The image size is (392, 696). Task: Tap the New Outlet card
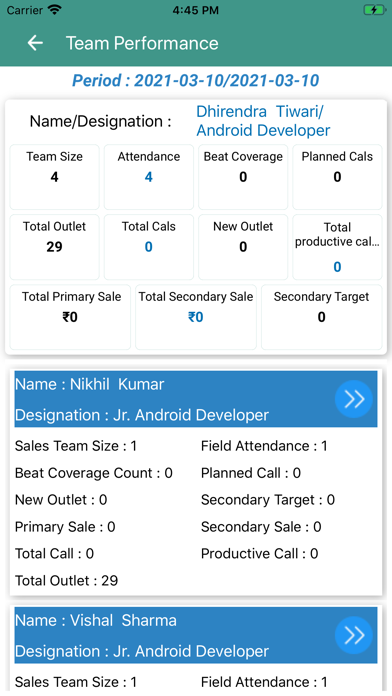pos(243,247)
